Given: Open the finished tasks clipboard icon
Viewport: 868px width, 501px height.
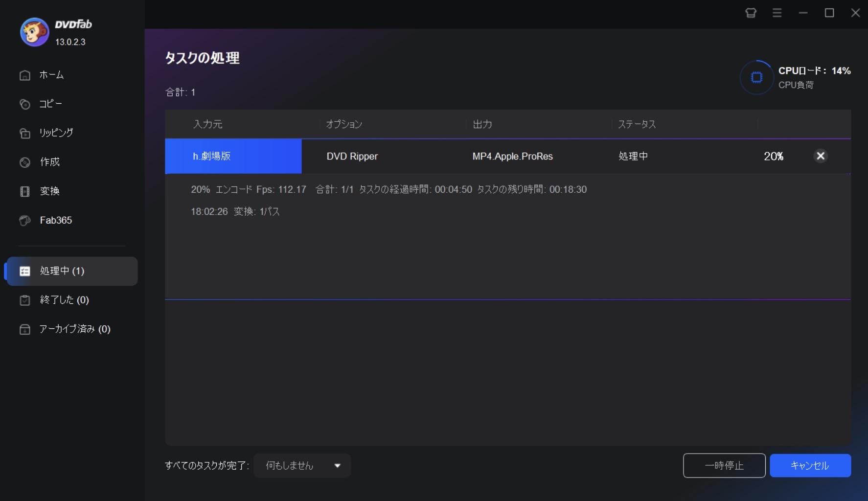Looking at the screenshot, I should click(x=25, y=300).
